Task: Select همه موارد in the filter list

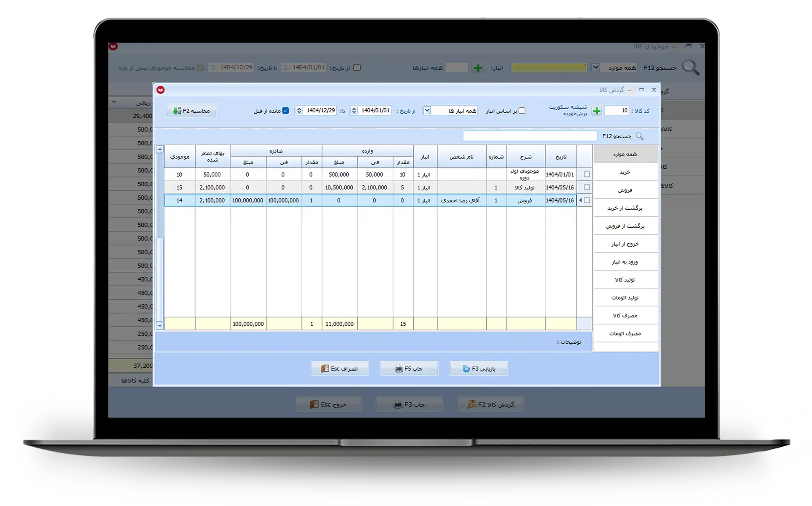Action: (x=625, y=154)
